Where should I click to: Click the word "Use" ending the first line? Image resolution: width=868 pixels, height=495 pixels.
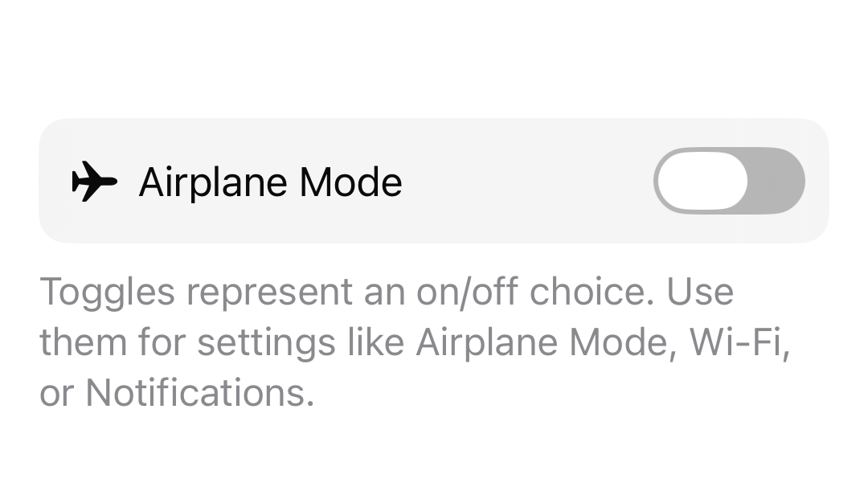coord(700,291)
